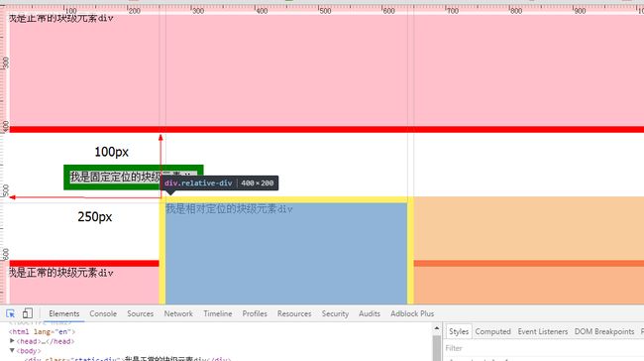644x361 pixels.
Task: Open the Event Listeners sidebar tab
Action: pyautogui.click(x=543, y=331)
